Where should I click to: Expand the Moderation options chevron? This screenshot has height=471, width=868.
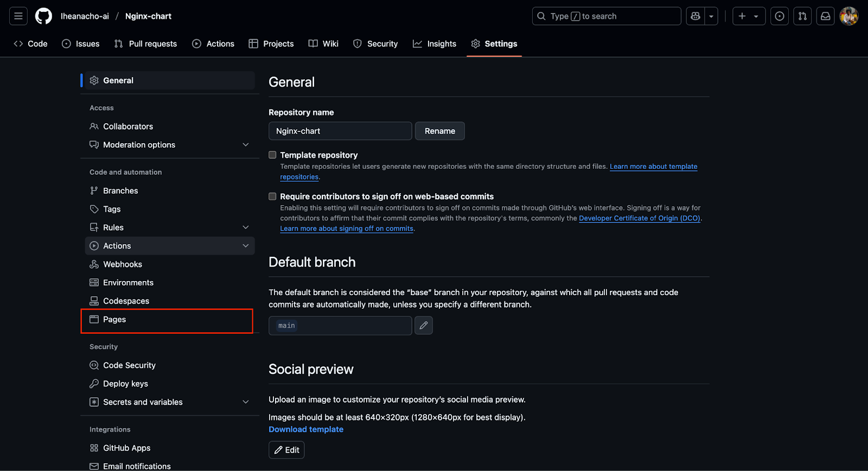click(246, 145)
